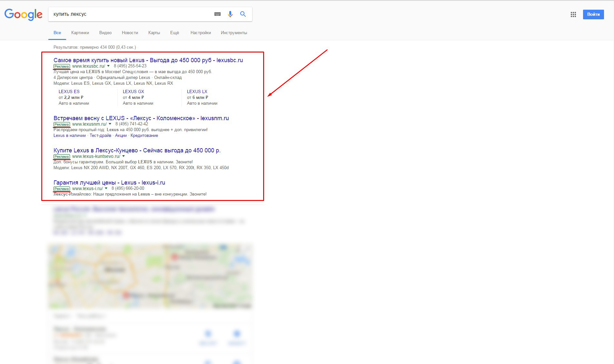Viewport: 614px width, 364px height.
Task: Click the www.lexusnm.ru/ green URL
Action: pyautogui.click(x=89, y=124)
